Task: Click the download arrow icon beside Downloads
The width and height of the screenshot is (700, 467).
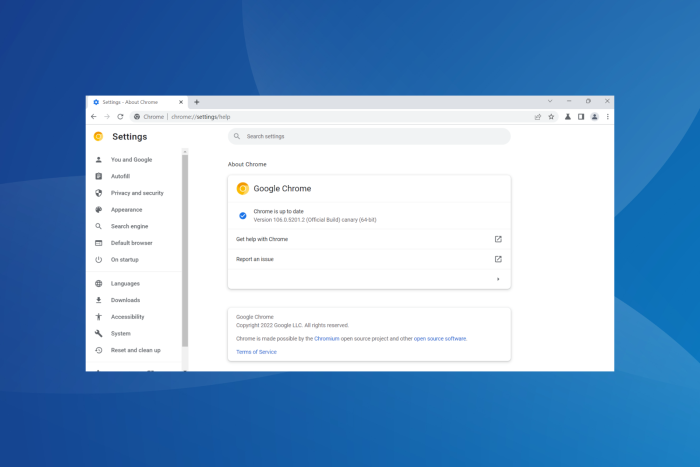Action: click(x=99, y=300)
